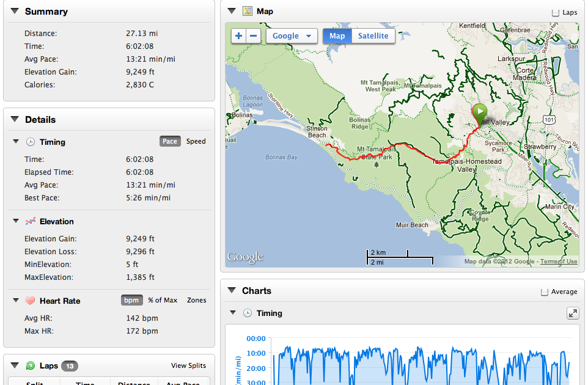Screen dimensions: 588x385
Task: Open the map Terms of Use link
Action: pyautogui.click(x=559, y=262)
